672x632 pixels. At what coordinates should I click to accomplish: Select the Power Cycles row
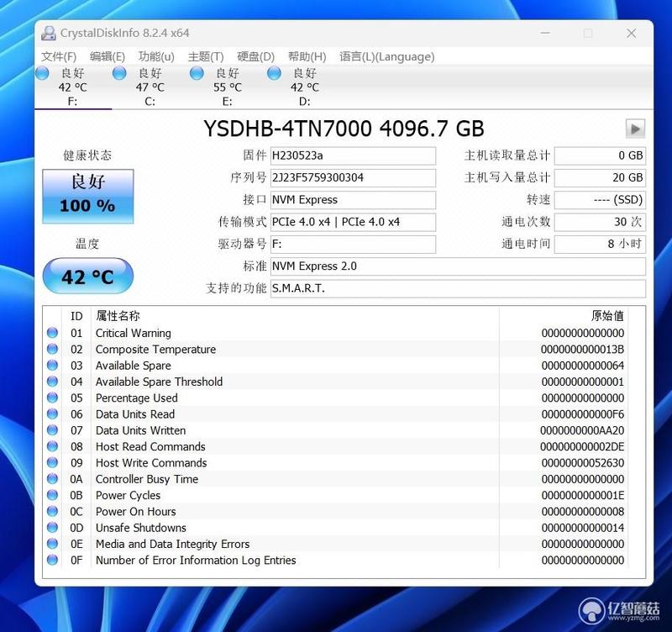[335, 496]
